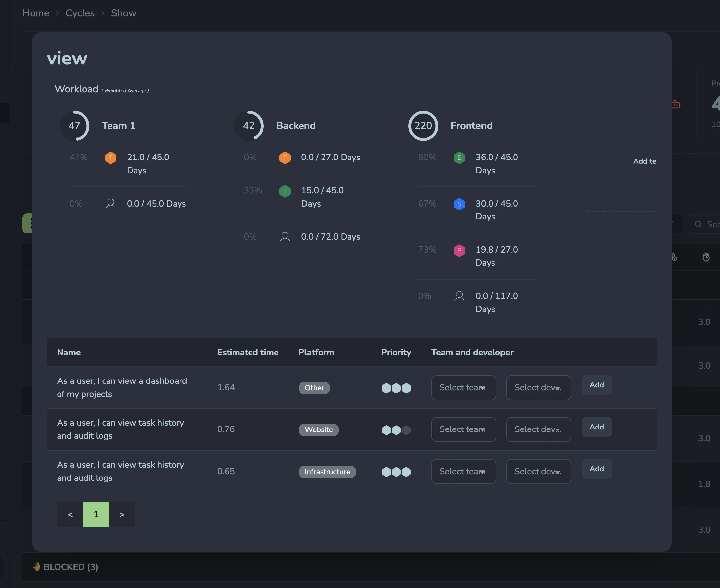The image size is (720, 588).
Task: Click pink P avatar in Frontend
Action: [x=459, y=250]
